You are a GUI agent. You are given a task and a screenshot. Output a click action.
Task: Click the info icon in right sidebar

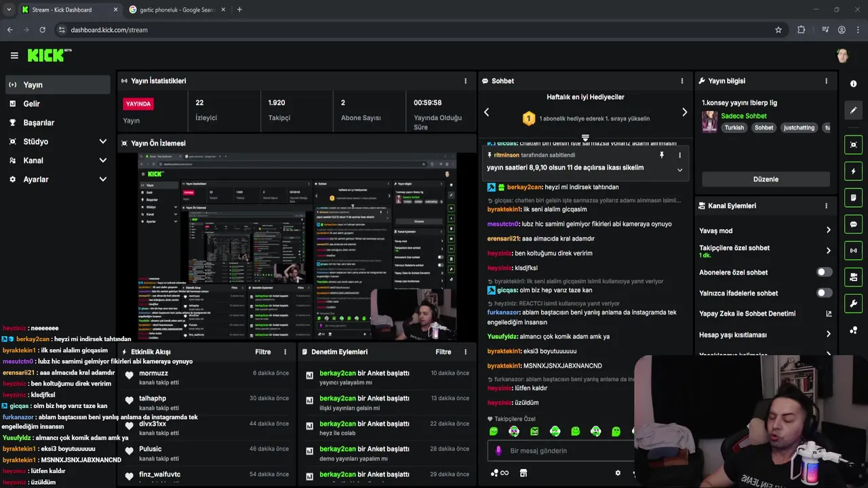click(x=853, y=83)
